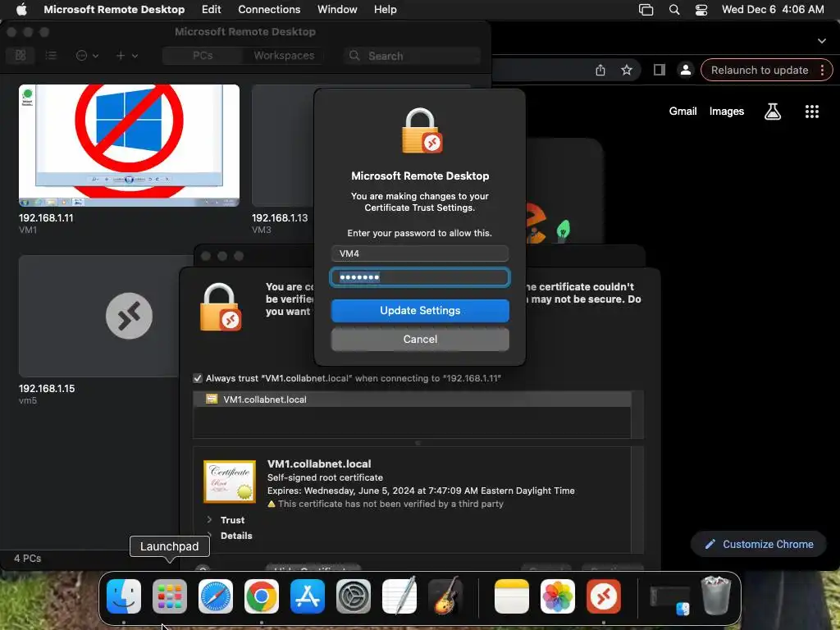Select VM1.collabnet.local in certificate list
This screenshot has height=630, width=840.
tap(412, 399)
